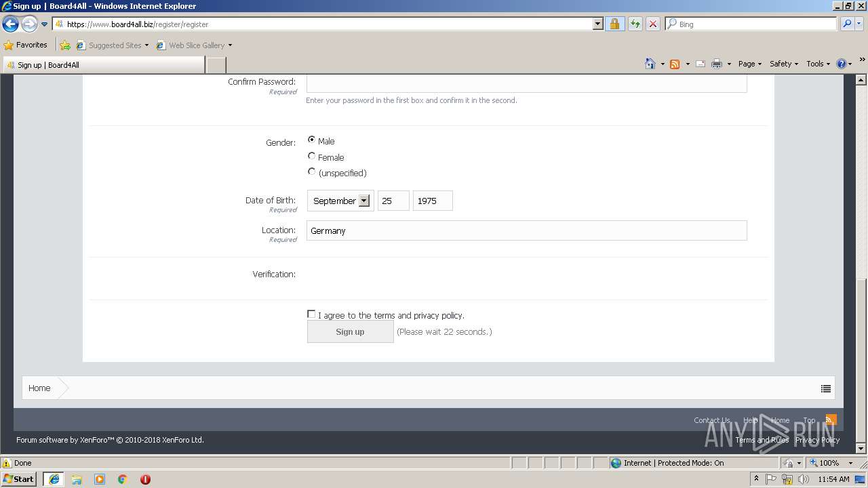Refresh the page with the green arrows
Viewport: 868px width, 488px height.
[635, 24]
